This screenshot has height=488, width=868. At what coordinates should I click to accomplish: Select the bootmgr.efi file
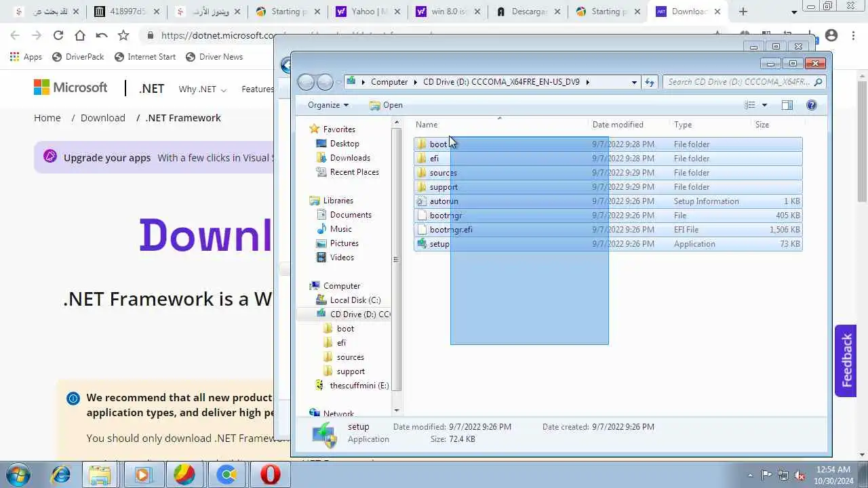pos(608,230)
